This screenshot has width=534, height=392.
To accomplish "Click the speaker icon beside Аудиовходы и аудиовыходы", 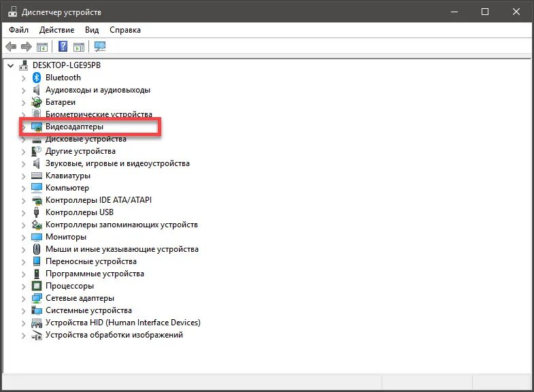I will [x=37, y=90].
